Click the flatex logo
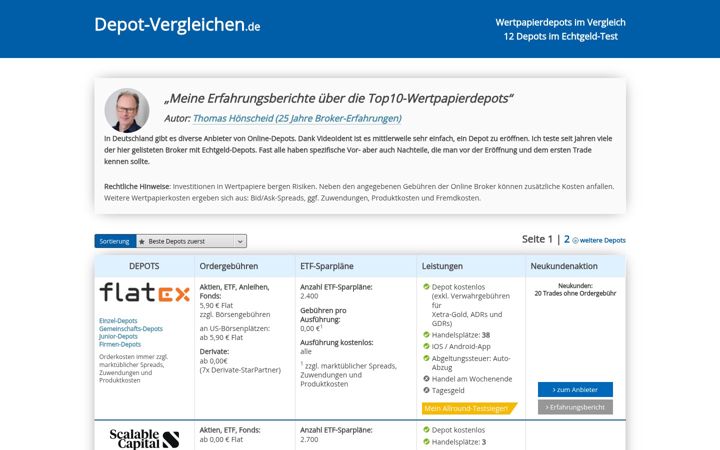This screenshot has height=450, width=720. click(145, 292)
